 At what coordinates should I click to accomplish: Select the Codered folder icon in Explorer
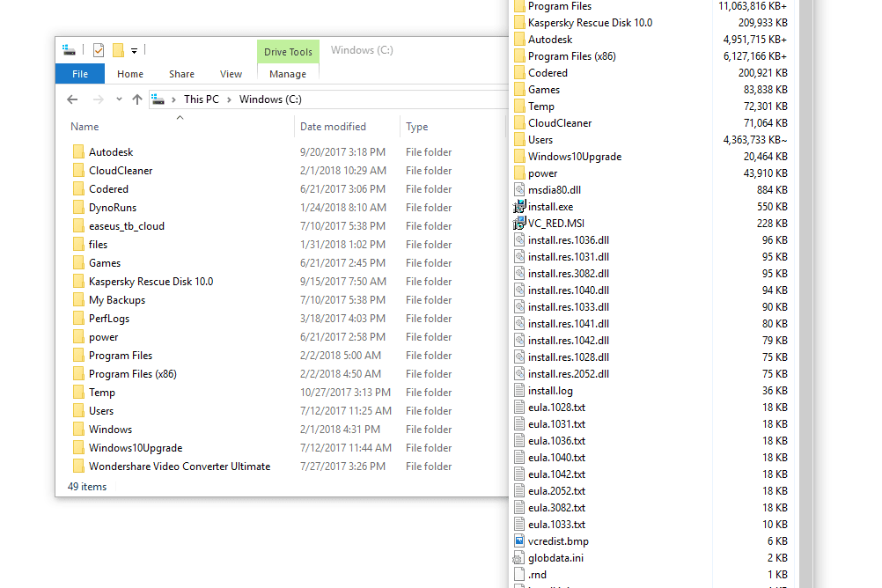pyautogui.click(x=78, y=189)
